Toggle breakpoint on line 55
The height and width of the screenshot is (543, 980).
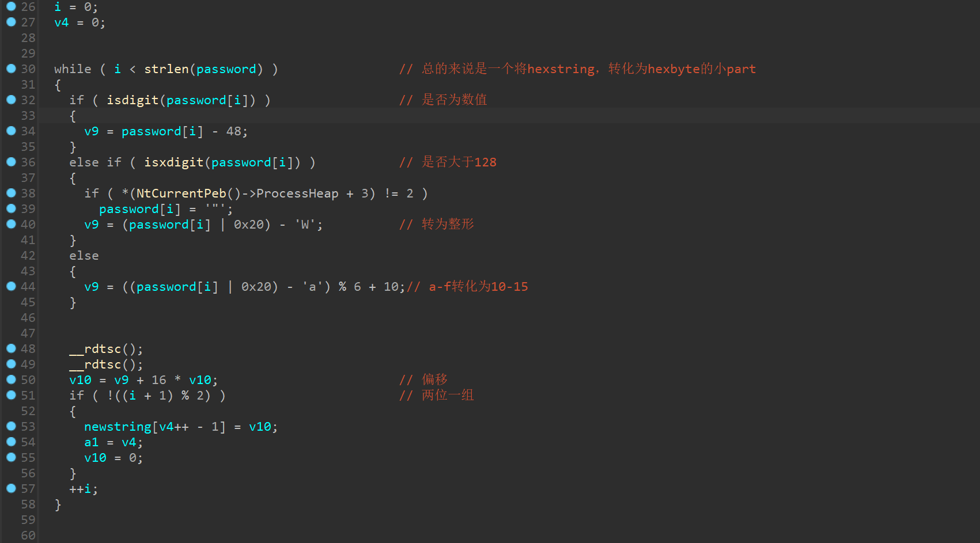tap(11, 457)
